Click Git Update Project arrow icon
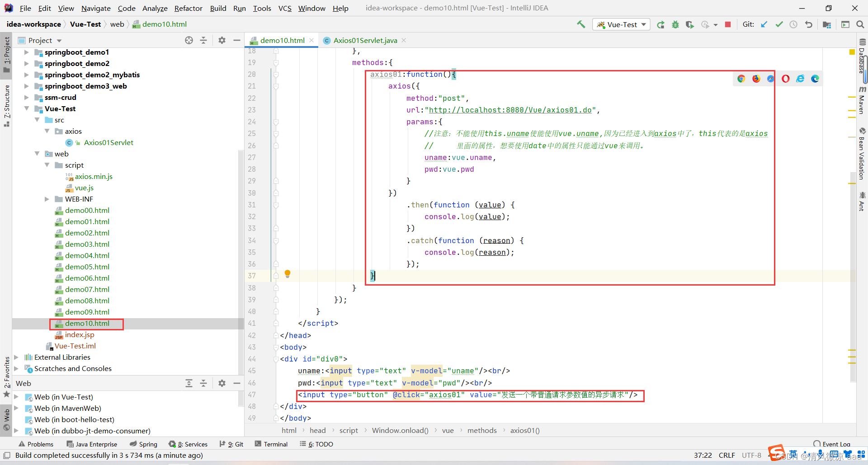This screenshot has width=868, height=465. (x=764, y=24)
